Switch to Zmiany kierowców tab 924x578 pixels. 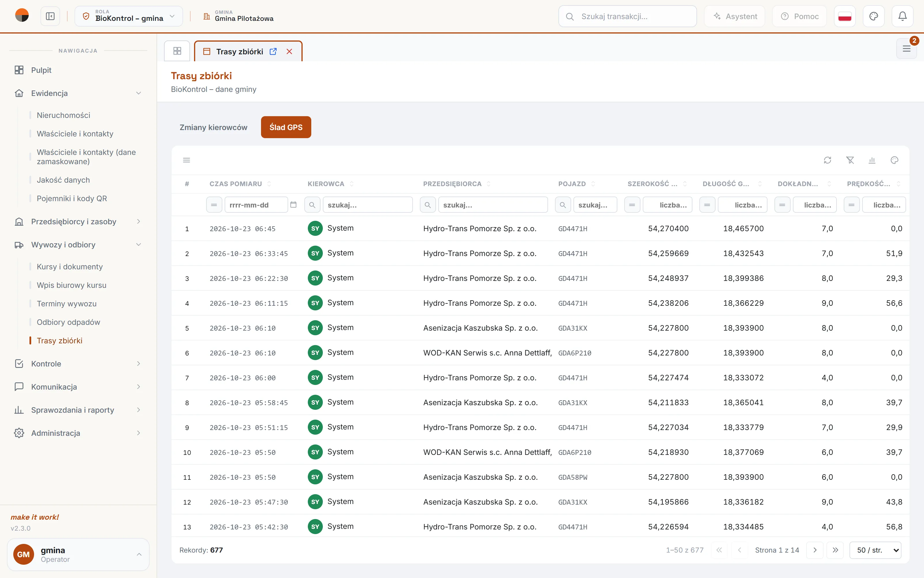click(213, 127)
